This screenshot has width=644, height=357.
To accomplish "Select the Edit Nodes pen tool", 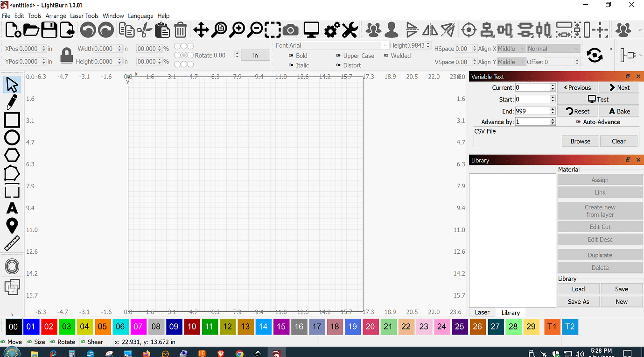I will pyautogui.click(x=11, y=102).
